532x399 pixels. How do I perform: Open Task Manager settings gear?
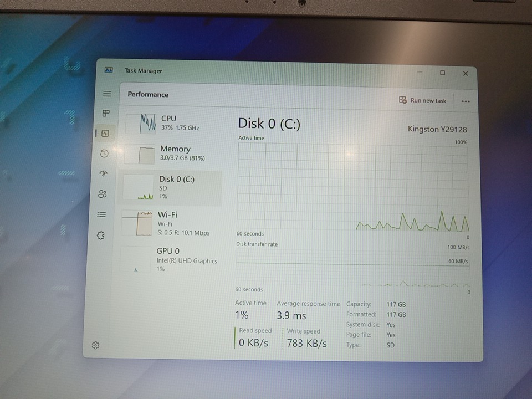click(95, 345)
